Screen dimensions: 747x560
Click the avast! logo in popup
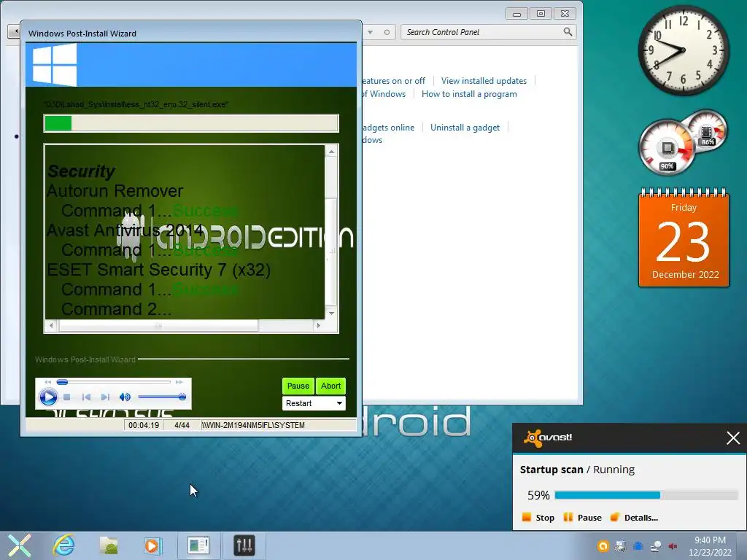tap(548, 437)
